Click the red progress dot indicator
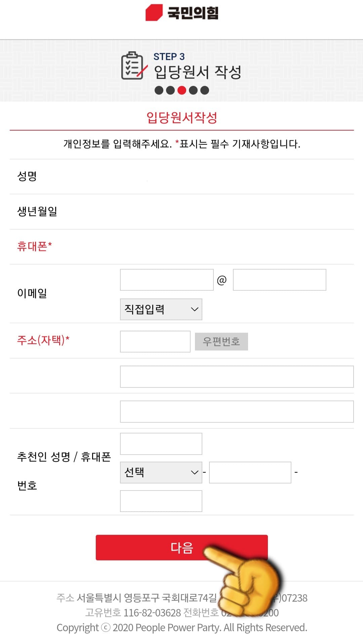Viewport: 363px width, 644px height. pos(182,90)
